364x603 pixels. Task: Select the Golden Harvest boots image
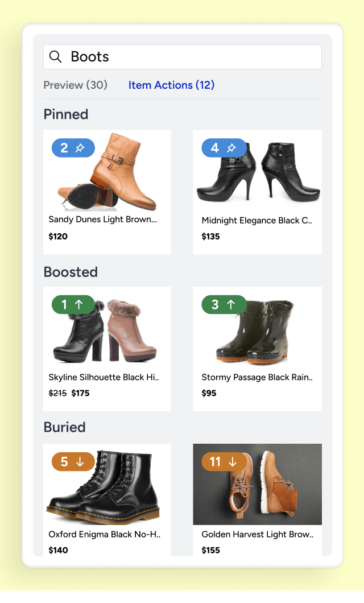[x=257, y=484]
